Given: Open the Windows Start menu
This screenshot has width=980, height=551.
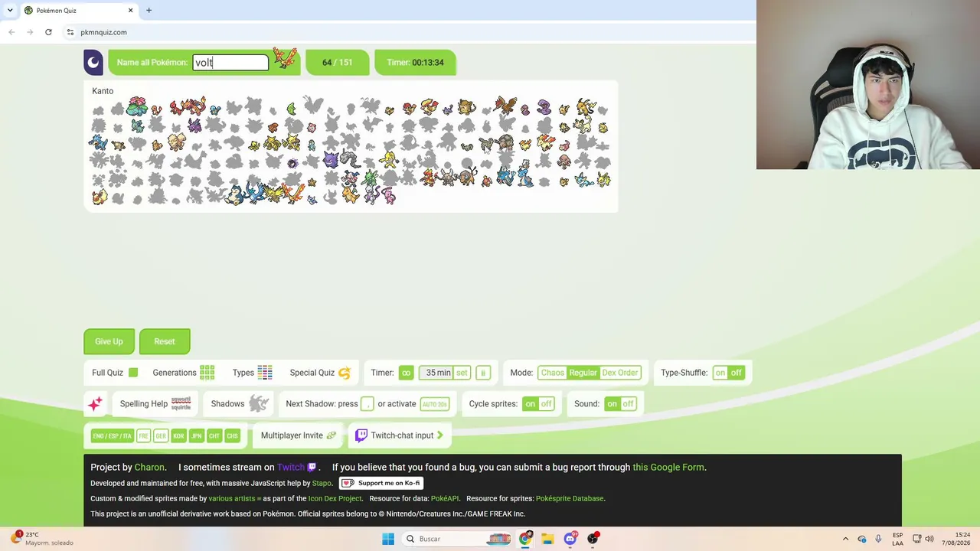Looking at the screenshot, I should click(x=388, y=539).
